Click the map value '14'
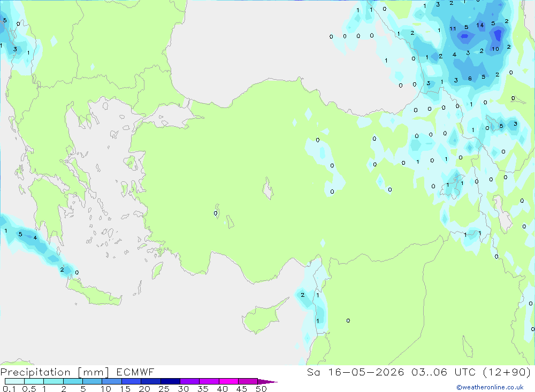 480,25
